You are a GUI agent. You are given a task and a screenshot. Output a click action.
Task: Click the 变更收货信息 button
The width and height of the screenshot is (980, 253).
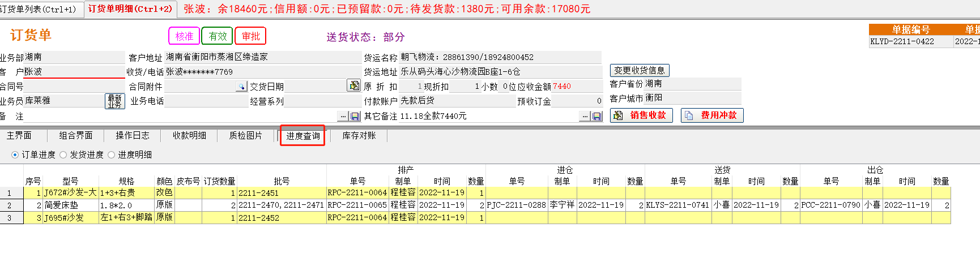click(640, 70)
